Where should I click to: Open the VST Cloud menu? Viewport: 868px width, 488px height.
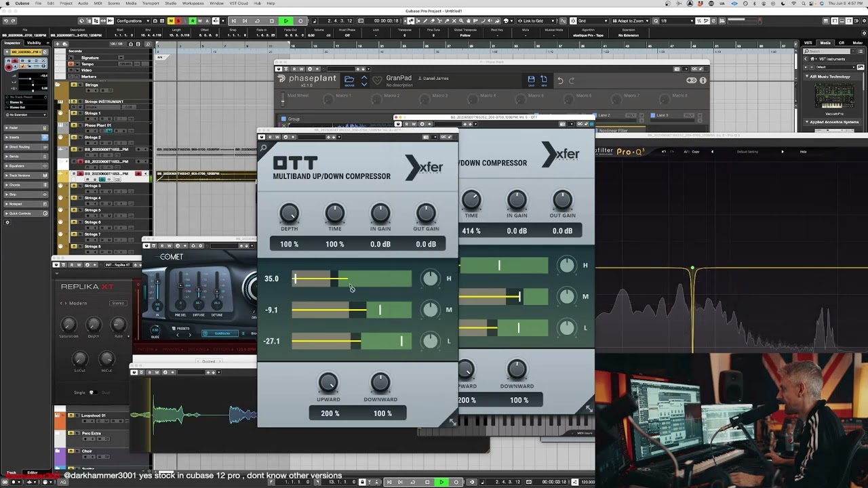(x=239, y=3)
